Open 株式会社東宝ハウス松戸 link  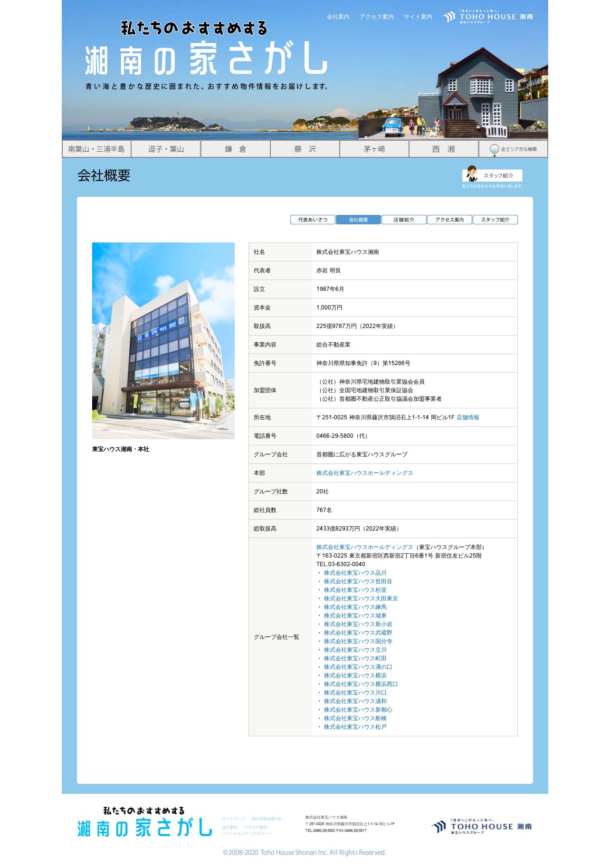click(x=355, y=727)
